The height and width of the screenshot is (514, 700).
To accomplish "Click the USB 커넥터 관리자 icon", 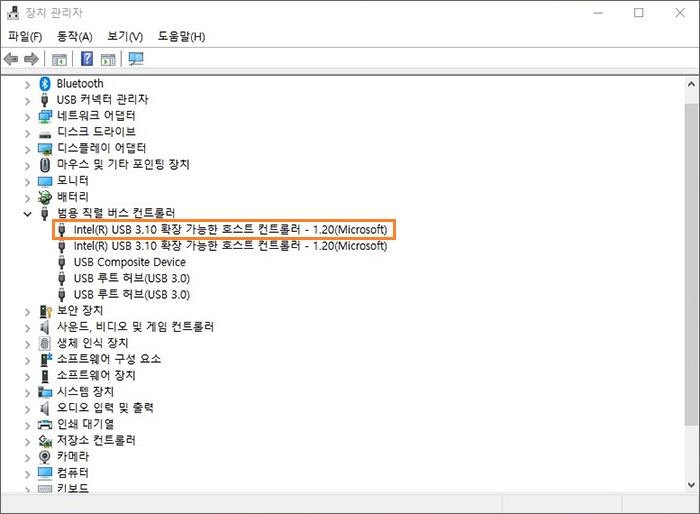I will point(45,100).
